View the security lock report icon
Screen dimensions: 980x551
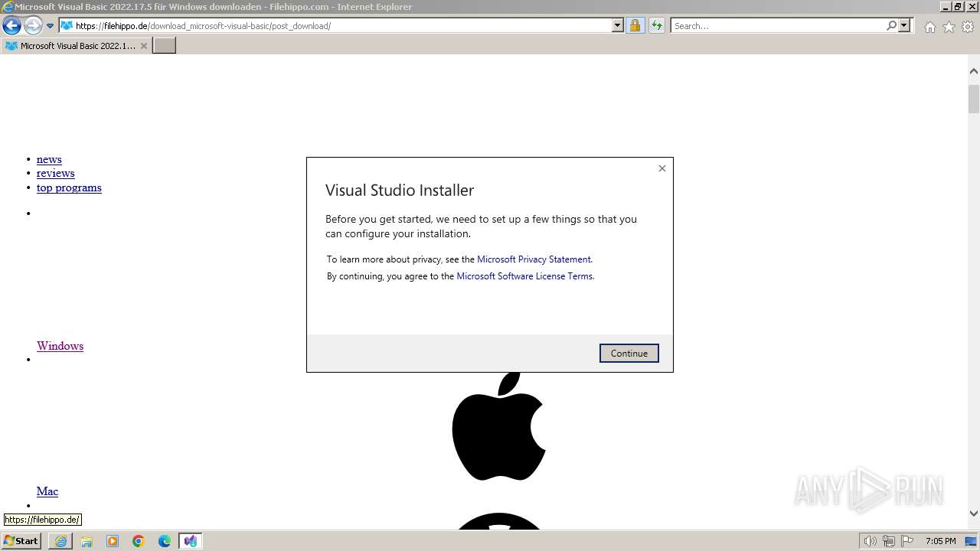[x=635, y=25]
